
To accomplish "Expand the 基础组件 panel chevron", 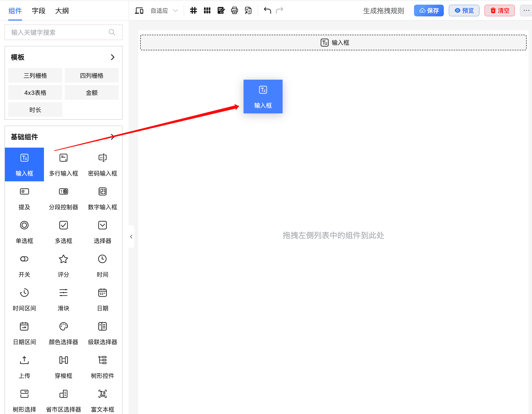I will tap(113, 137).
